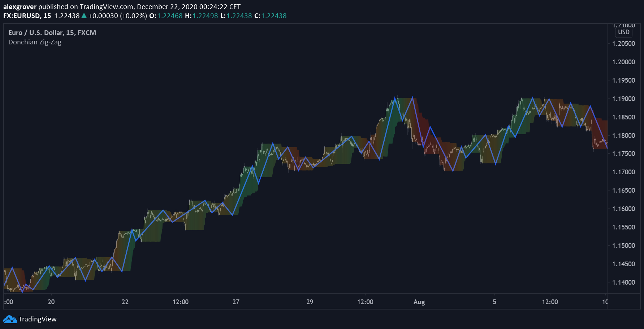Click the 1.22438 last price value
This screenshot has width=644, height=329.
67,16
